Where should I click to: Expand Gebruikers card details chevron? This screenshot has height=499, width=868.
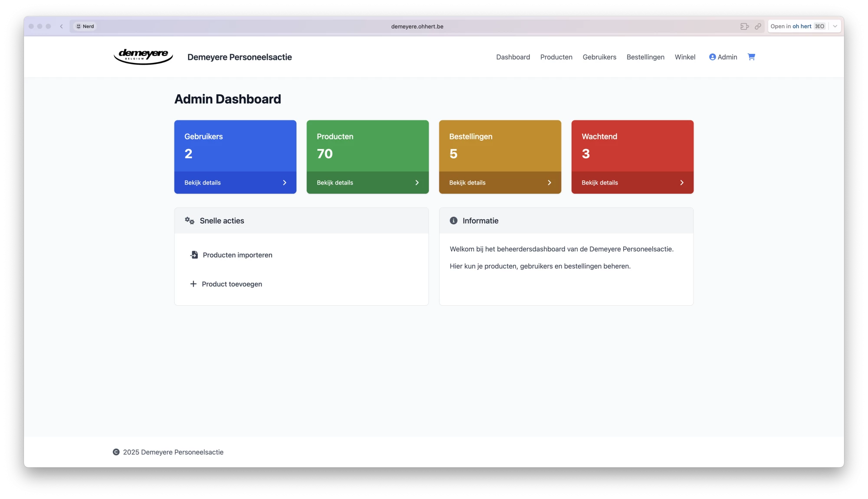[x=285, y=183]
